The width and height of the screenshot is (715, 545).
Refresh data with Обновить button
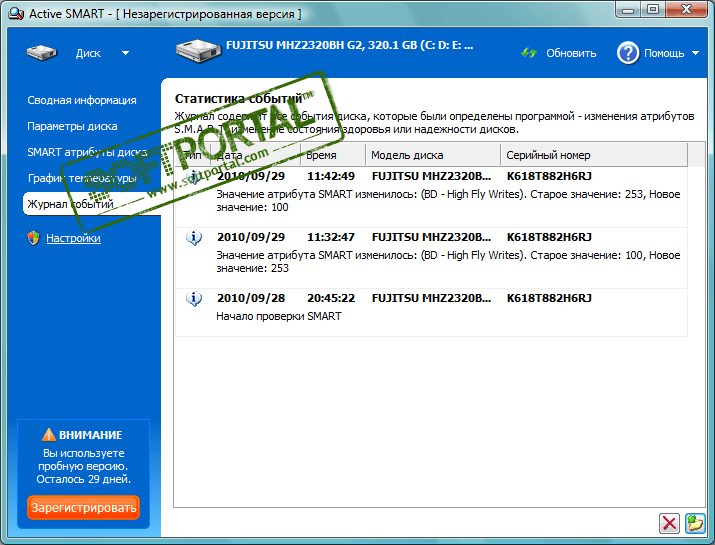571,53
